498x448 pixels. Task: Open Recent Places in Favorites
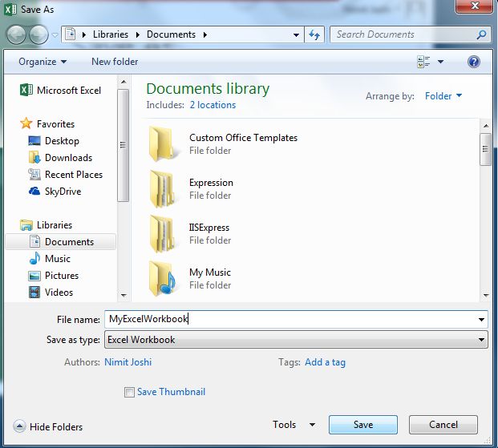74,174
